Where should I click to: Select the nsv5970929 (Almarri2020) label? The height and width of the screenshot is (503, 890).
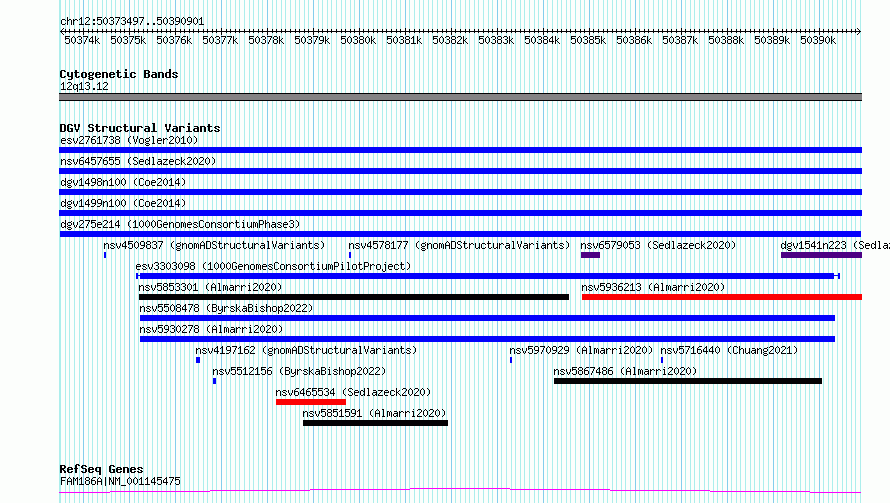pyautogui.click(x=581, y=350)
